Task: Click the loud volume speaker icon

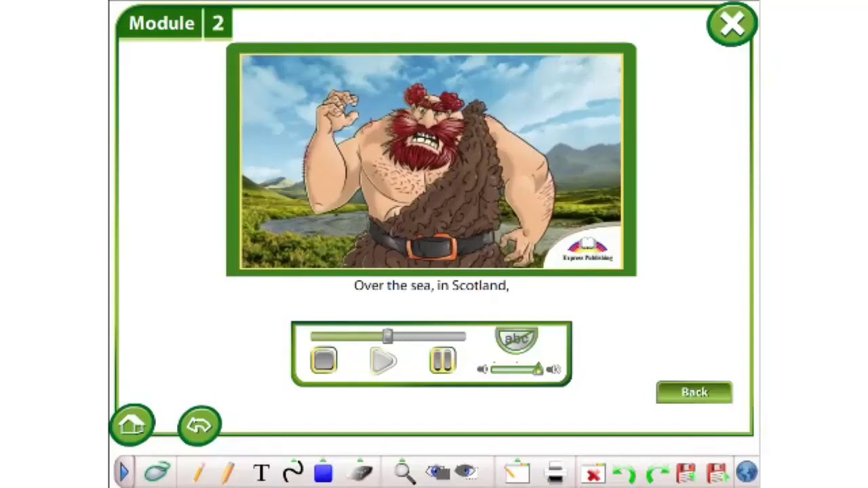Action: (553, 369)
